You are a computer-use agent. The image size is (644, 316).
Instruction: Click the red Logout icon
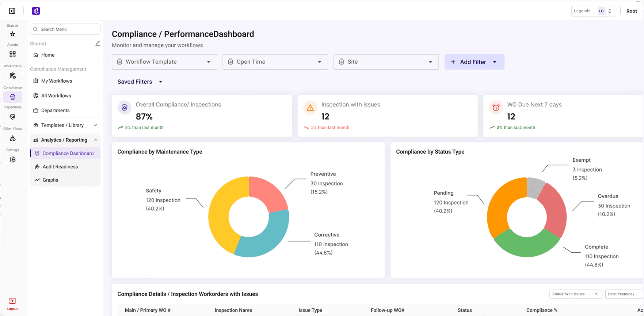tap(12, 301)
